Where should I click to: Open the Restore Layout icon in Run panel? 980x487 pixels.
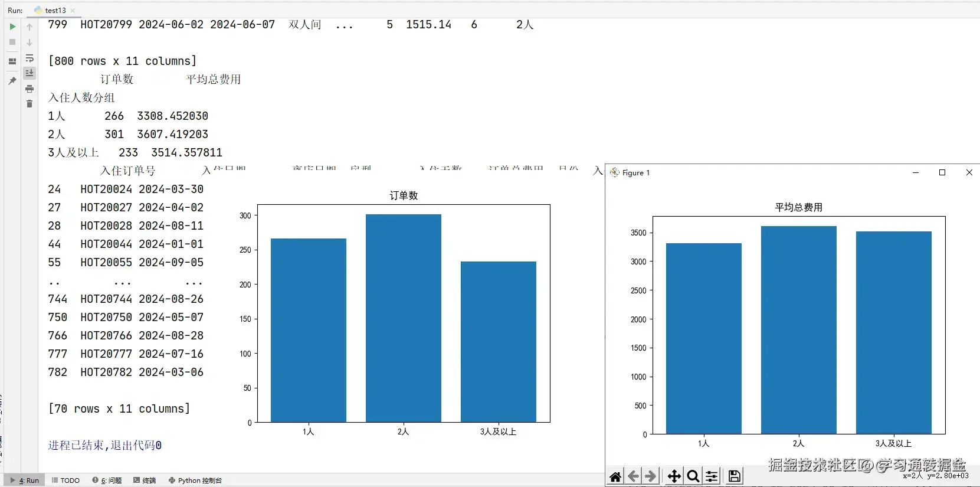tap(12, 61)
